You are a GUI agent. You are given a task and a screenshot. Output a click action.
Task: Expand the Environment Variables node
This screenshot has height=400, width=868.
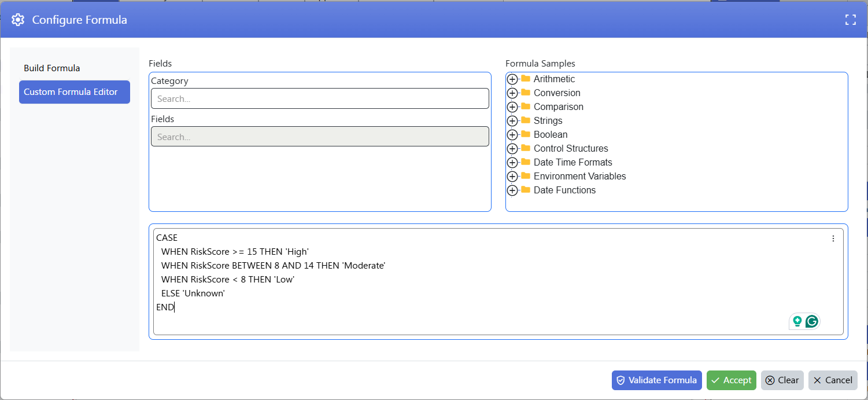pyautogui.click(x=512, y=177)
